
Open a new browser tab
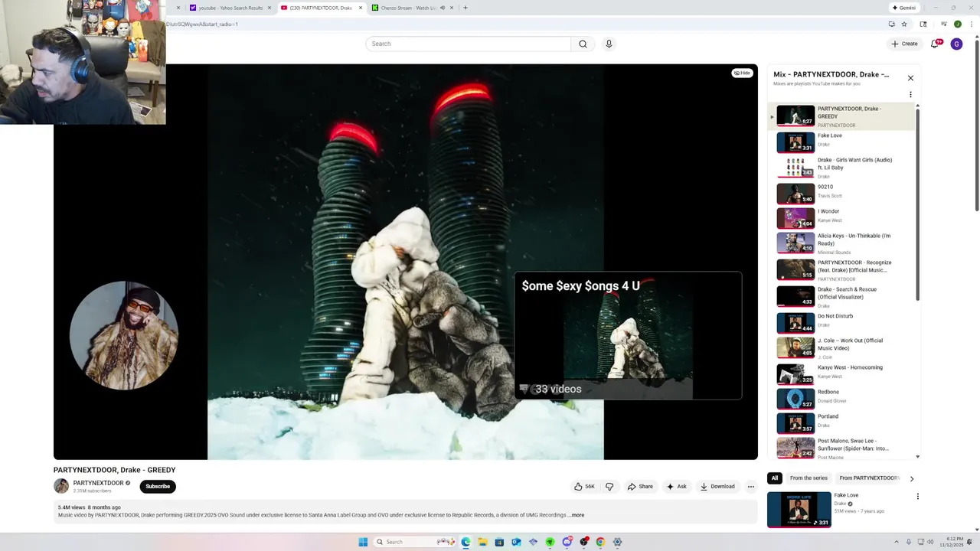click(x=465, y=8)
